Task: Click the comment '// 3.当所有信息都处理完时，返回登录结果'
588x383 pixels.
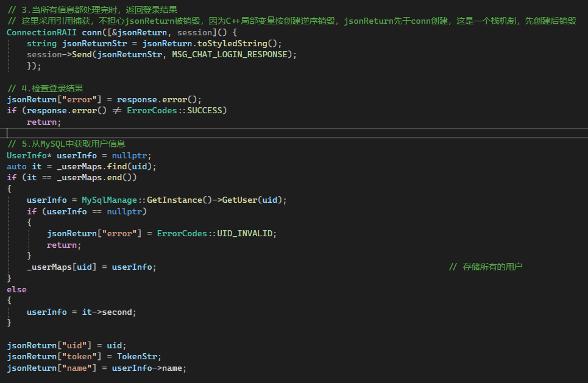Action: click(x=92, y=10)
